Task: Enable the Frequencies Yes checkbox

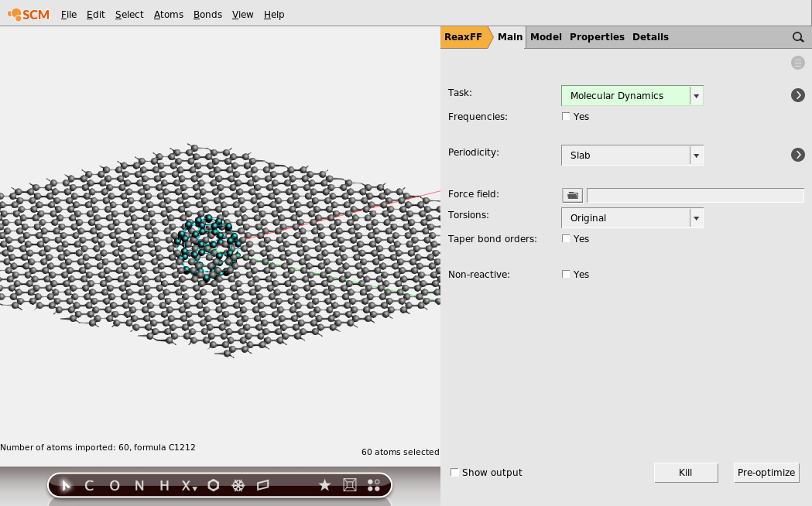Action: [566, 116]
